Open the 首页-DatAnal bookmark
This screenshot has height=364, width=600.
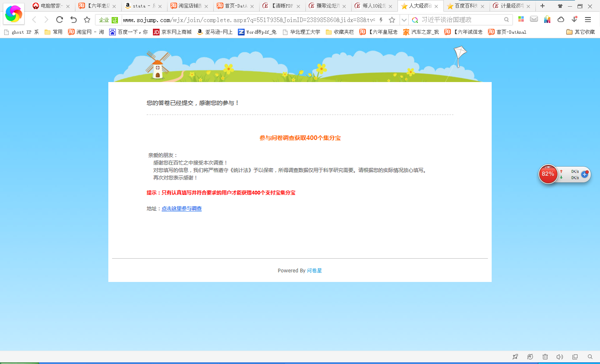pyautogui.click(x=507, y=32)
